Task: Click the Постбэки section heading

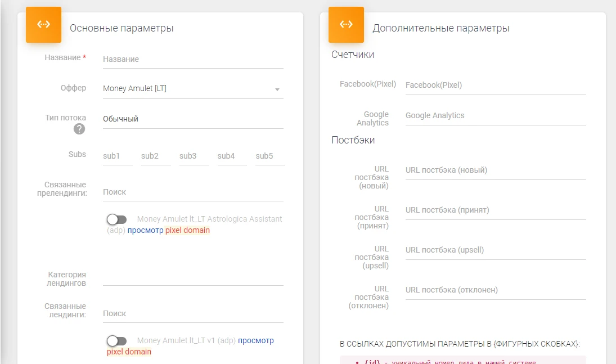Action: 353,140
